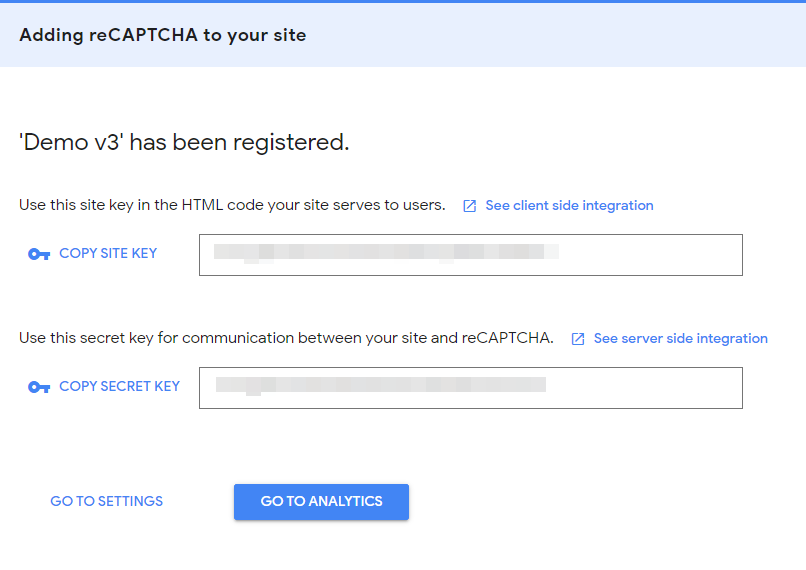This screenshot has height=570, width=806.
Task: Go to settings via GO TO SETTINGS
Action: pyautogui.click(x=106, y=501)
